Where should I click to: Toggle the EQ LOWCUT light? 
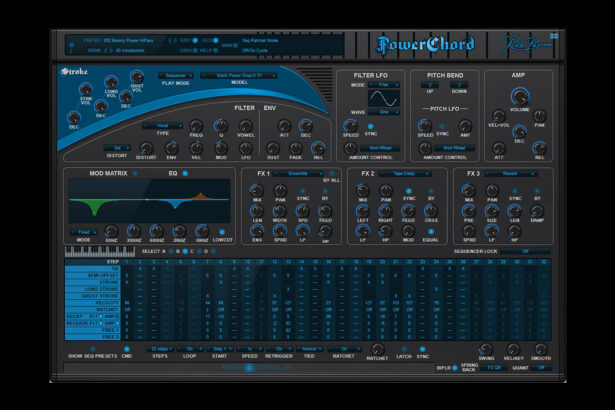[222, 232]
